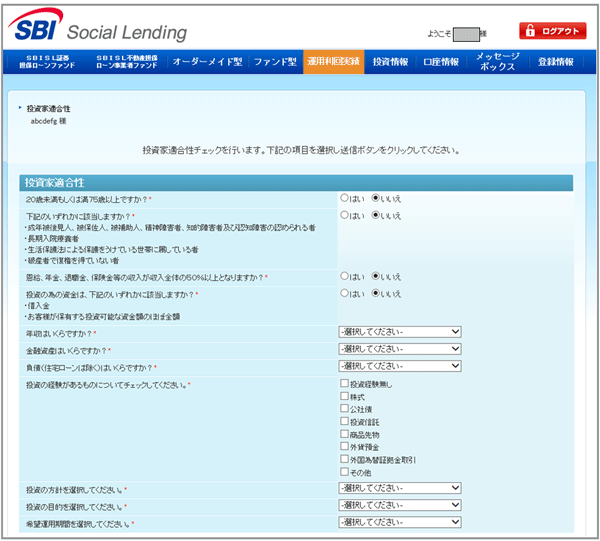The image size is (600, 541).
Task: Open the 金融資産 financial assets dropdown
Action: (400, 349)
